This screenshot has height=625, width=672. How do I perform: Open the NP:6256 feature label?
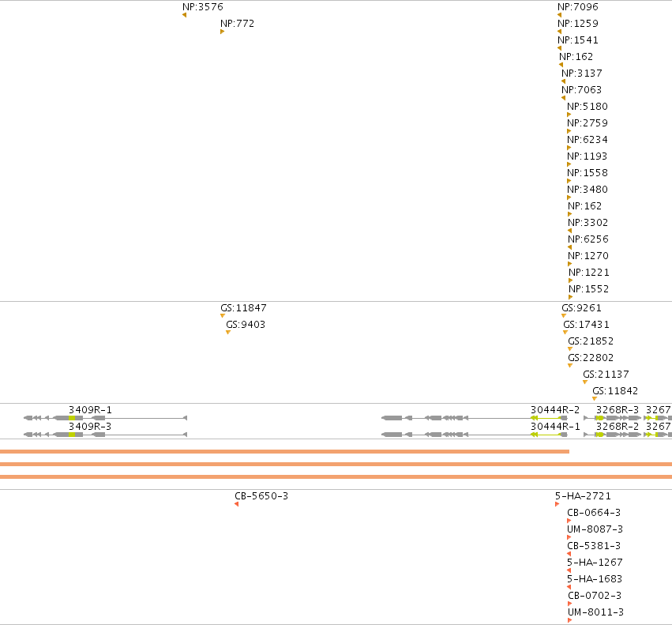[588, 239]
